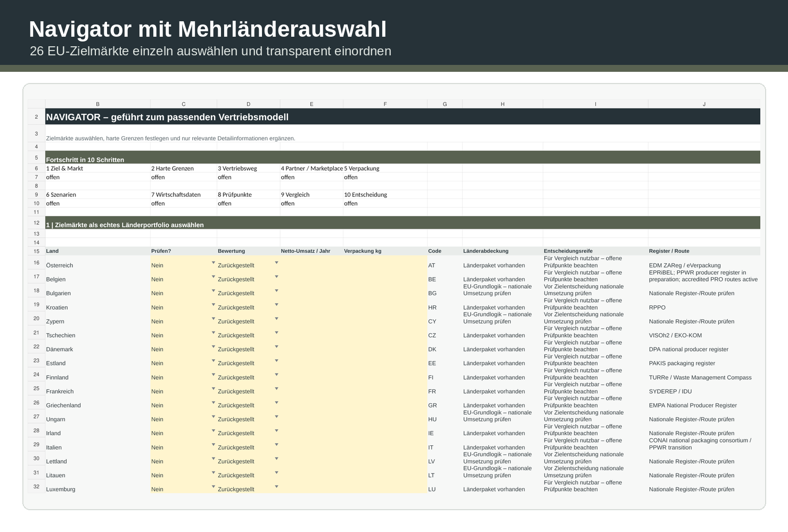
Task: Open Prüfen dropdown for Frankreich
Action: click(x=214, y=389)
